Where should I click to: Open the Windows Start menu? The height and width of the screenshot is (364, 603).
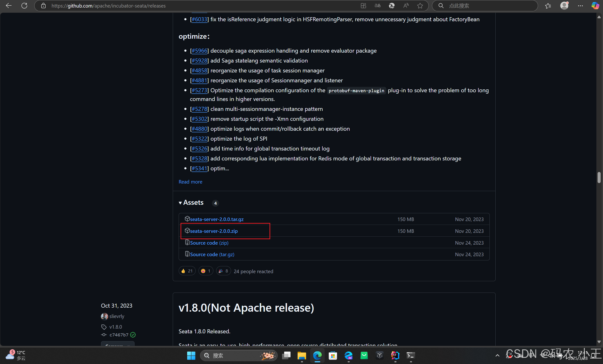click(x=191, y=356)
